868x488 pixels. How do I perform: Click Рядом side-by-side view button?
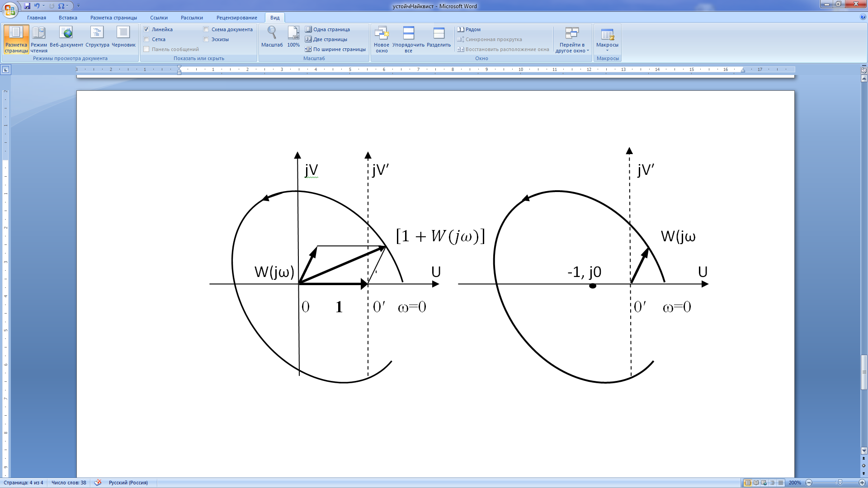pos(469,29)
